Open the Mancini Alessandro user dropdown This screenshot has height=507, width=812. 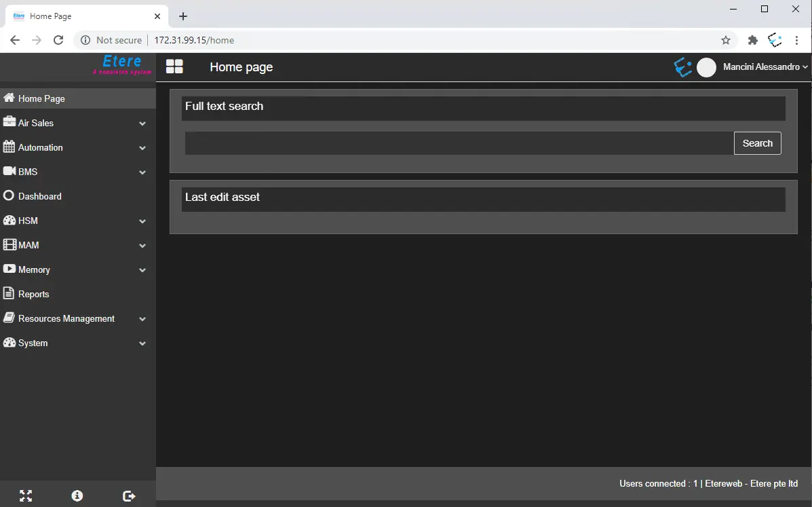pyautogui.click(x=765, y=67)
